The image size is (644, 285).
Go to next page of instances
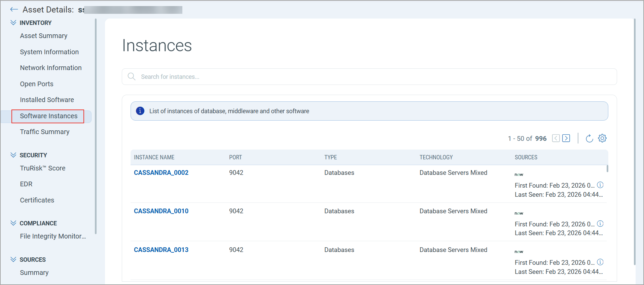click(x=566, y=138)
